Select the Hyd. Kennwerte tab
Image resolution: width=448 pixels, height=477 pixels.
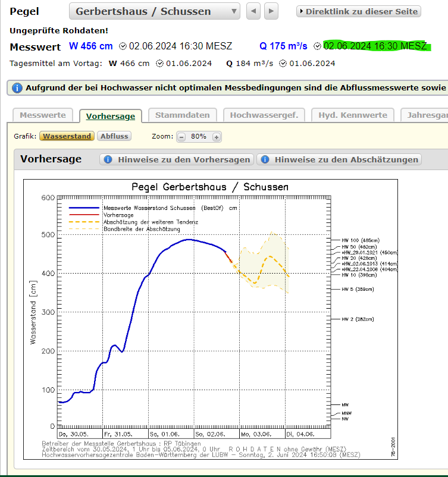[352, 115]
